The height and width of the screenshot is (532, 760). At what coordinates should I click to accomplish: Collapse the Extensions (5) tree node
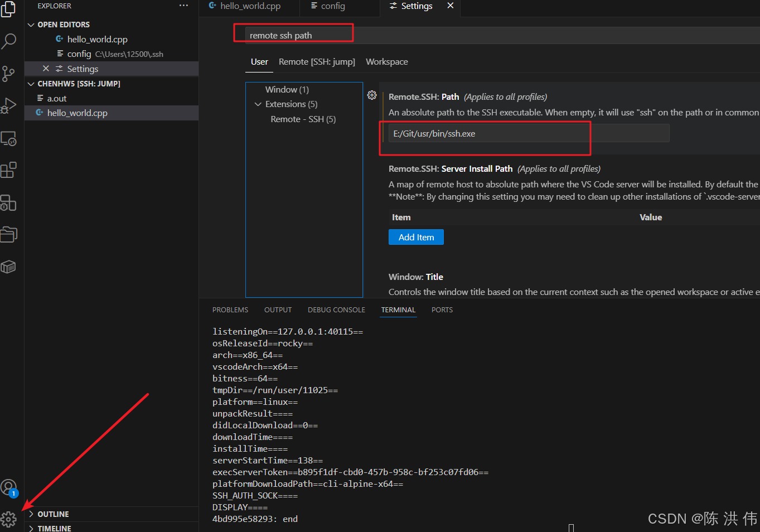(x=258, y=104)
